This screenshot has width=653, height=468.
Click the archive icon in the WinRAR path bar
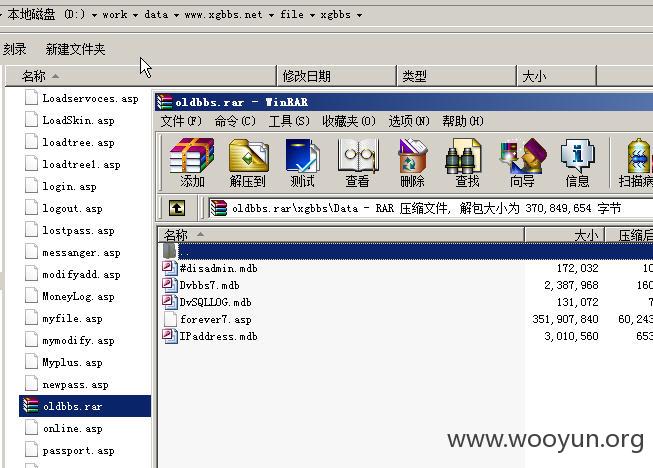click(219, 208)
